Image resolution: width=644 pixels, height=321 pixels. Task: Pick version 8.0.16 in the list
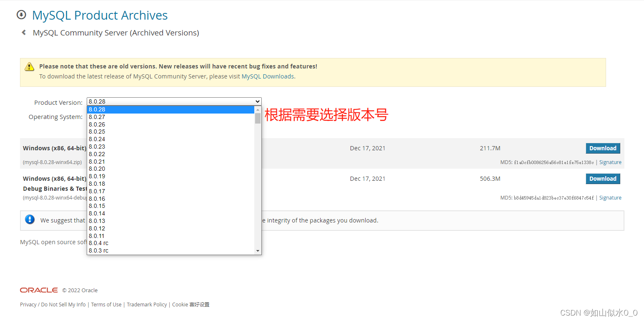(170, 199)
